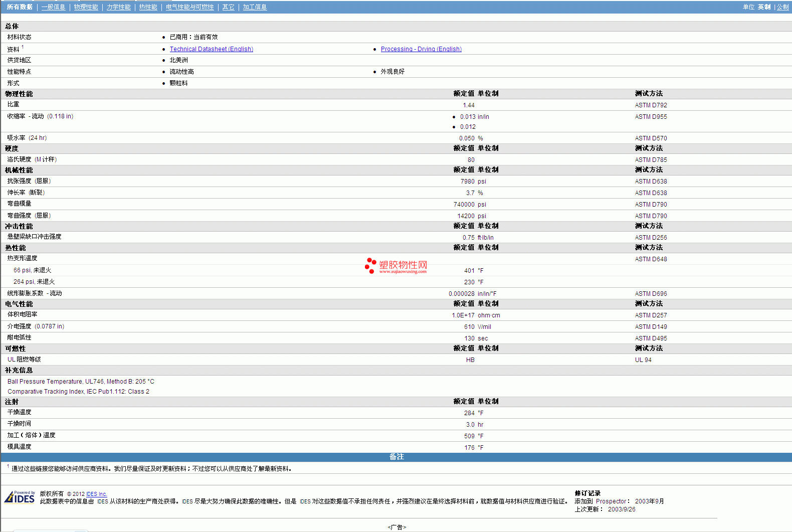792x532 pixels.
Task: Select the 电气性能与可燃性 tab
Action: tap(189, 7)
